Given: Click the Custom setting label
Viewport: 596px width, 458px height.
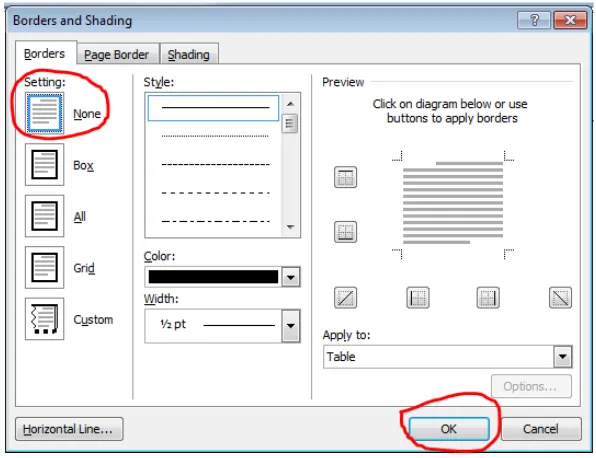Looking at the screenshot, I should click(x=93, y=320).
